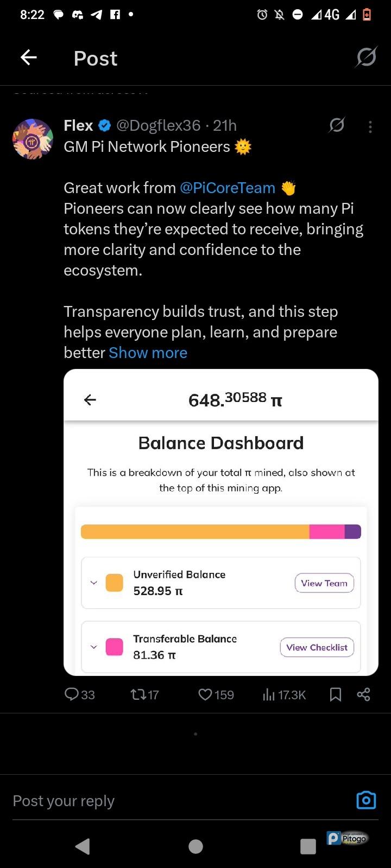Open the @PiCoreTeam mention link
The width and height of the screenshot is (391, 868).
(x=227, y=188)
